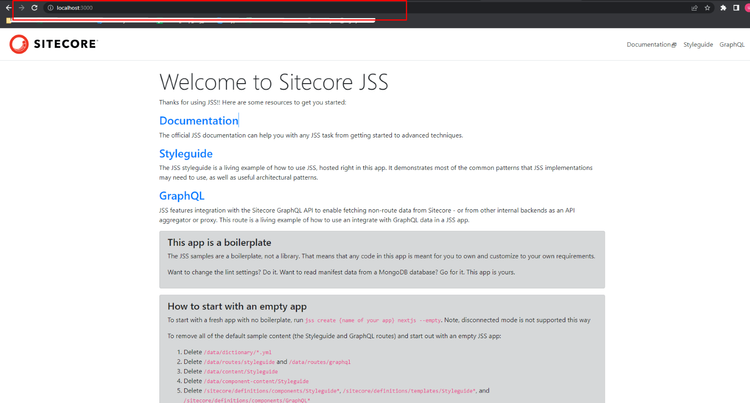750x403 pixels.
Task: View site information icon beside localhost
Action: point(50,8)
